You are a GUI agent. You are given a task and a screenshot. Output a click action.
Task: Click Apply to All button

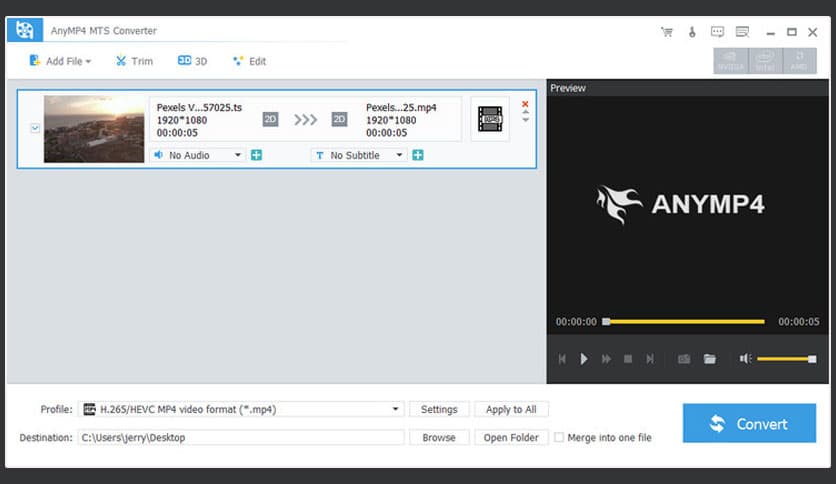click(511, 409)
